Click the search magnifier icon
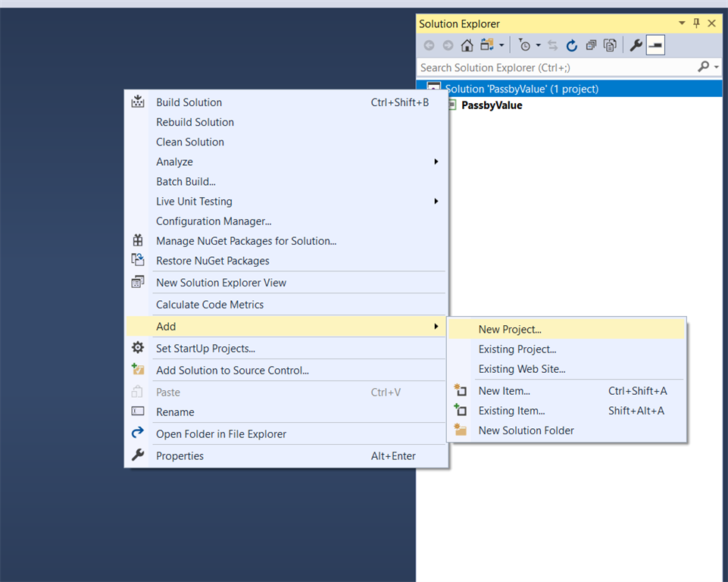728x582 pixels. click(704, 67)
